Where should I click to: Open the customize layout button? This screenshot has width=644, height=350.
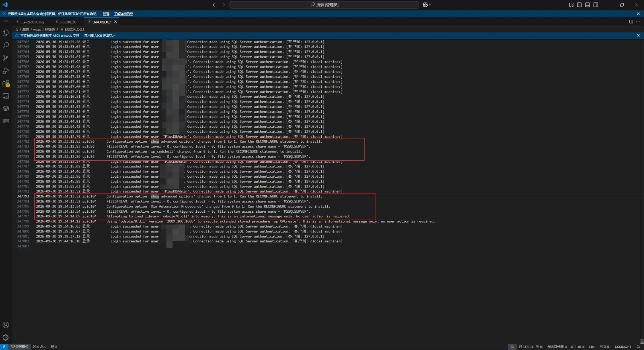[x=571, y=5]
